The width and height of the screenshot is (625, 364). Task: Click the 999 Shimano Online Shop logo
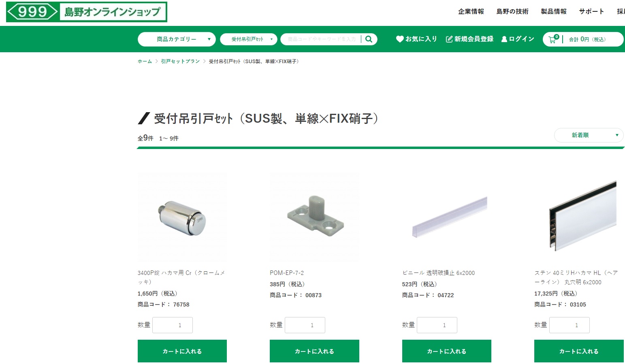pyautogui.click(x=87, y=12)
